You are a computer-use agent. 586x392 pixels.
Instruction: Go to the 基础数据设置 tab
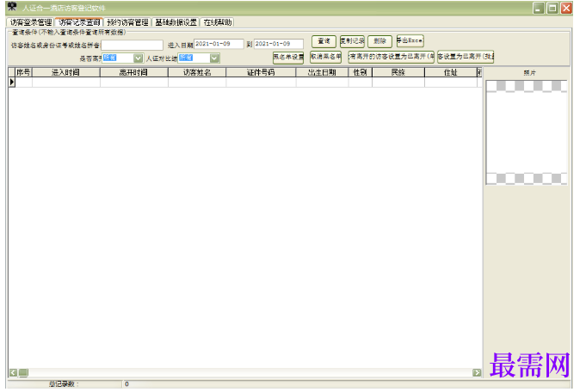click(x=176, y=22)
